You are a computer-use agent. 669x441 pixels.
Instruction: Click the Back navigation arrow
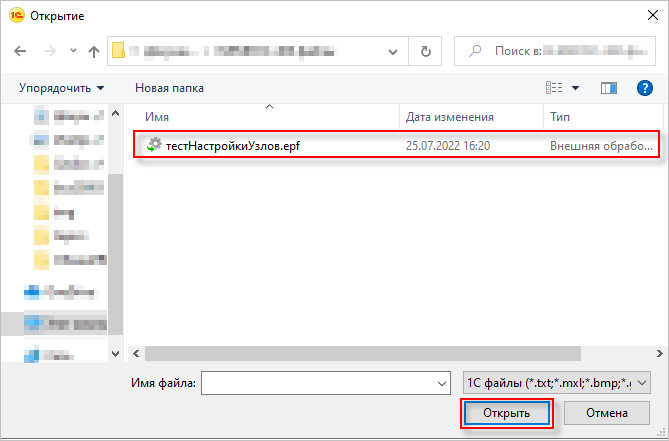point(22,51)
